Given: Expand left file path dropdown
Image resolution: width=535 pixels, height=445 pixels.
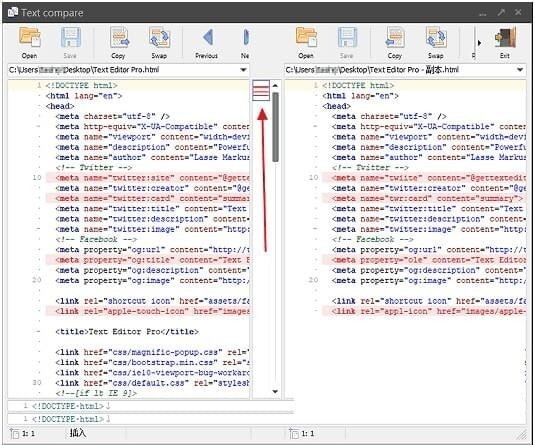Looking at the screenshot, I should pos(243,70).
